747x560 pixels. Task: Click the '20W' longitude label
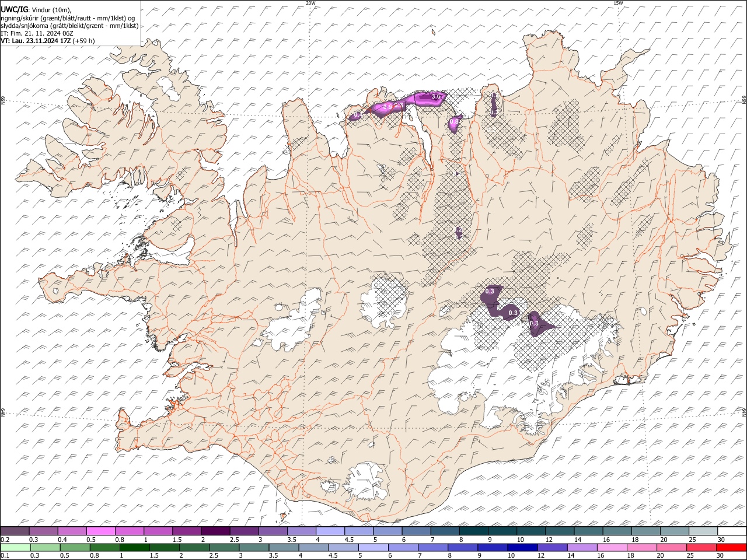pos(310,3)
